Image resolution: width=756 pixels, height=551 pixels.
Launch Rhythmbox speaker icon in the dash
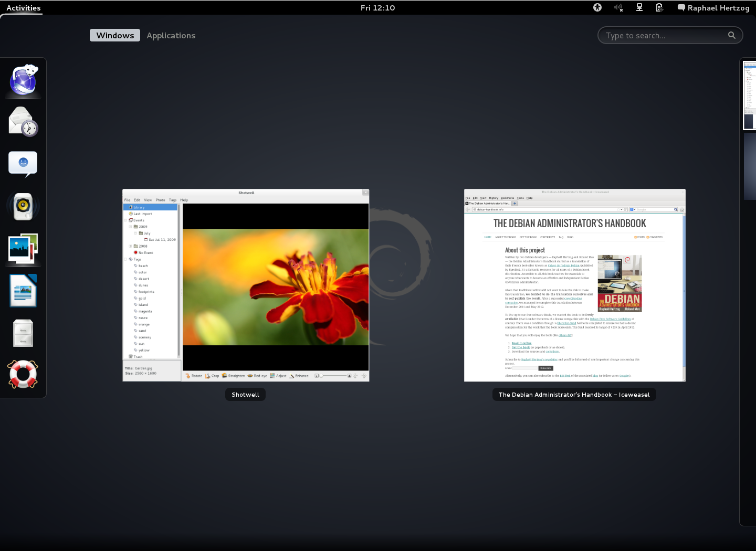coord(23,206)
